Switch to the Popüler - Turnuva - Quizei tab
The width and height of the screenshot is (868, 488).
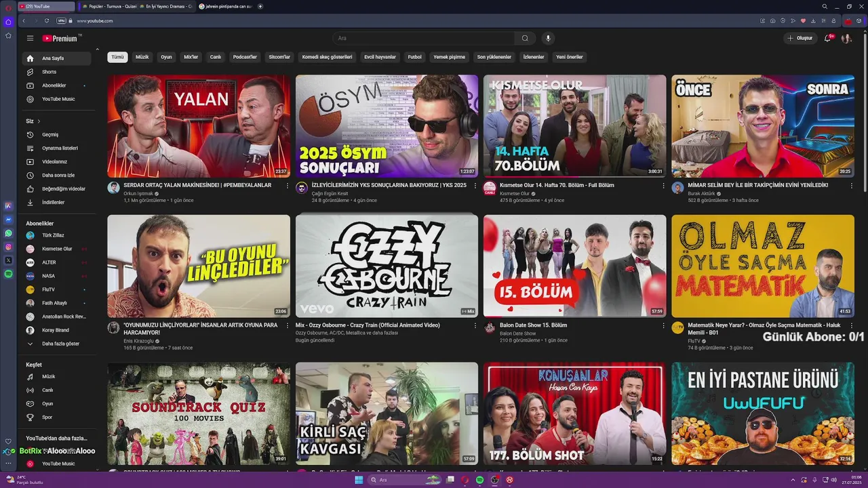coord(108,6)
